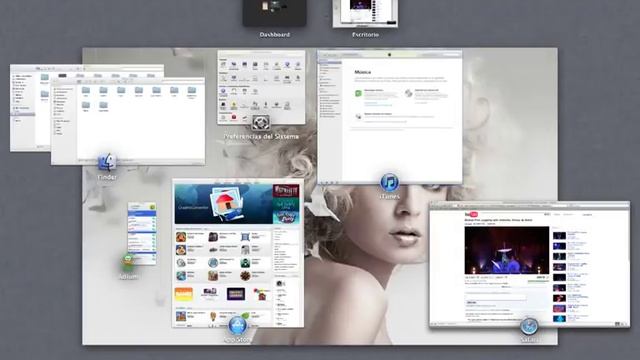This screenshot has width=640, height=360.
Task: Select the App Store icon
Action: point(238,325)
